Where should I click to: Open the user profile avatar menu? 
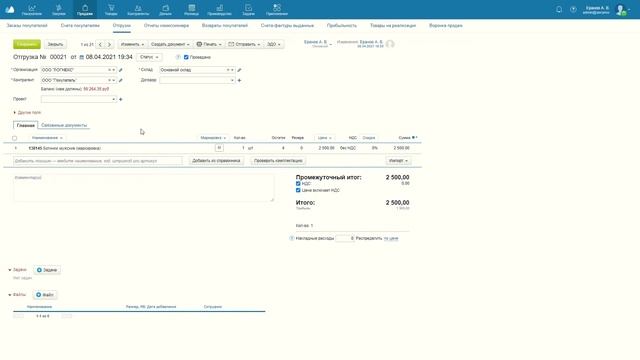click(621, 9)
